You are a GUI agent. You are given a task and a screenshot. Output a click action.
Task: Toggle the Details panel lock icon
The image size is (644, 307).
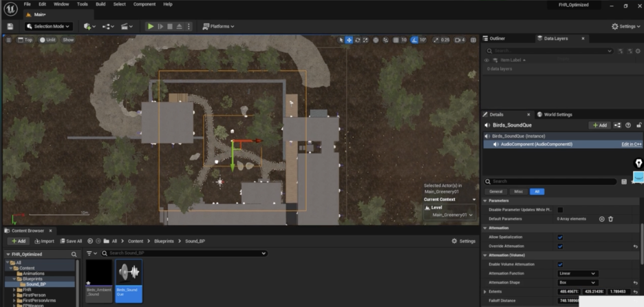coord(638,125)
